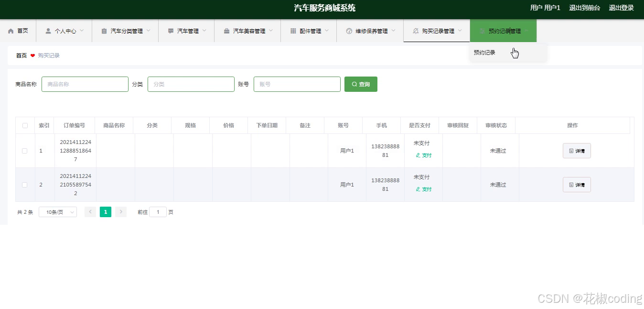The width and height of the screenshot is (644, 309).
Task: Open 详情 for order 20214112242105589754 2
Action: click(x=577, y=185)
